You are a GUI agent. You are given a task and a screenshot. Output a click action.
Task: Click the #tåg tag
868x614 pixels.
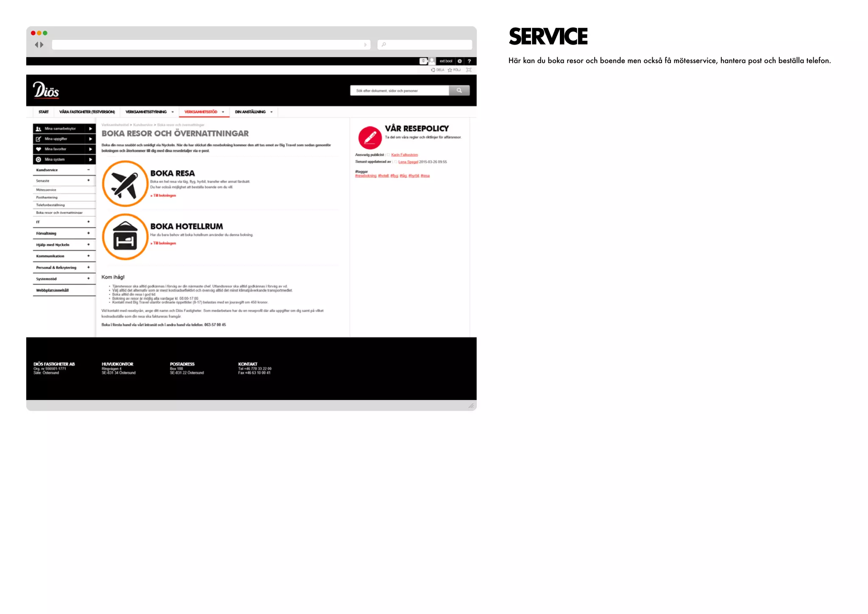tap(403, 176)
